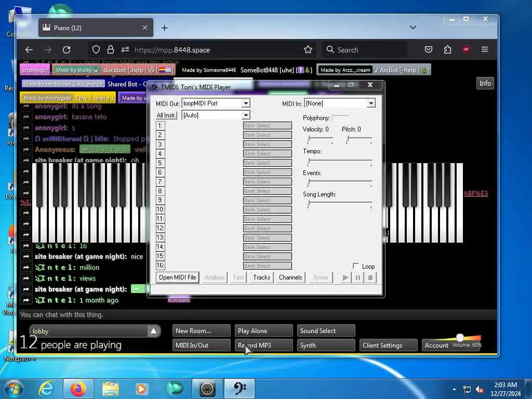Select the Piano (12) tab
The image size is (532, 399).
[96, 28]
